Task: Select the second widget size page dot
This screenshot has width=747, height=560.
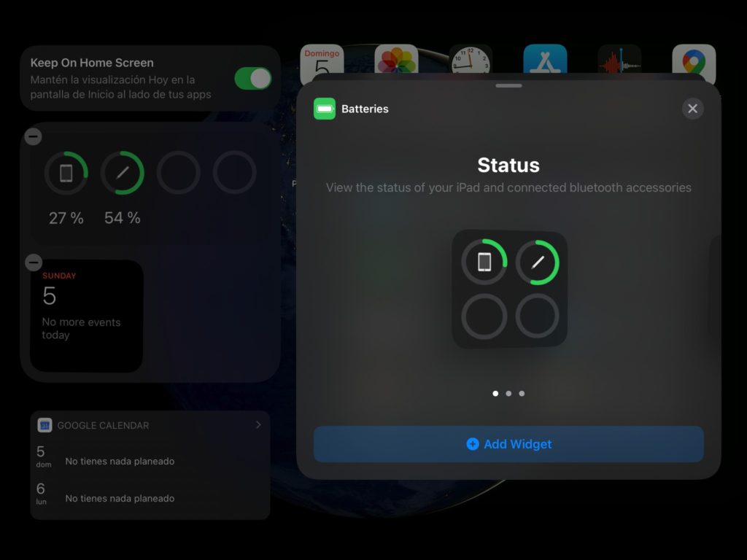Action: [x=508, y=394]
